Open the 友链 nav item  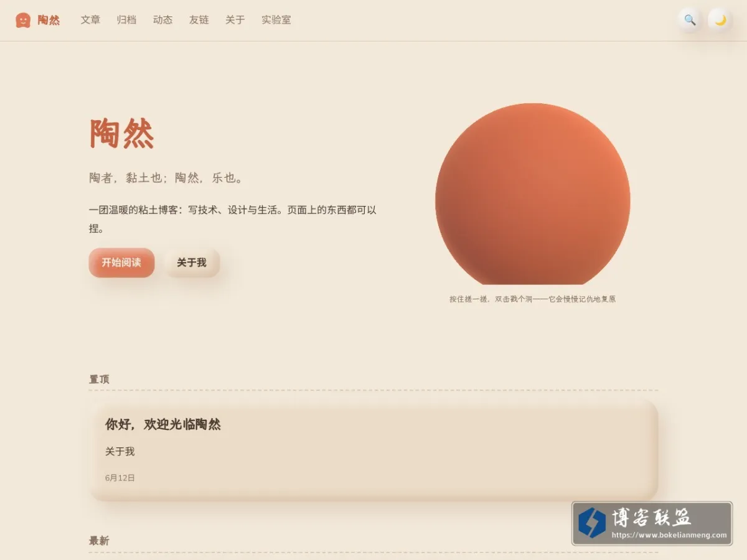click(x=199, y=20)
